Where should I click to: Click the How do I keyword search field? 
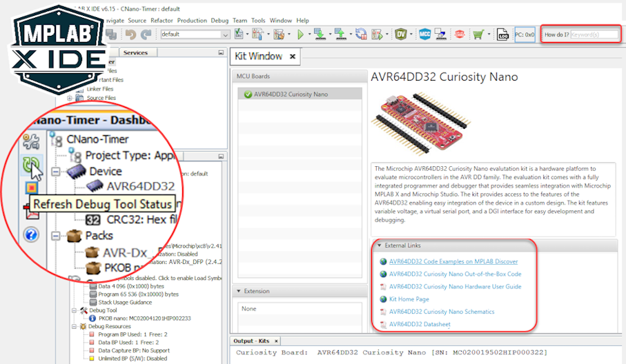[594, 34]
